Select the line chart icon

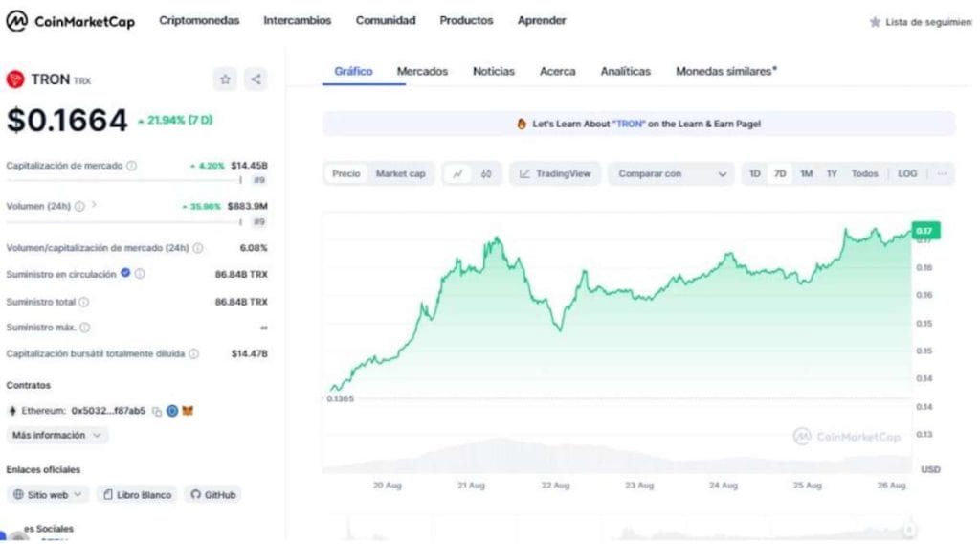tap(457, 173)
